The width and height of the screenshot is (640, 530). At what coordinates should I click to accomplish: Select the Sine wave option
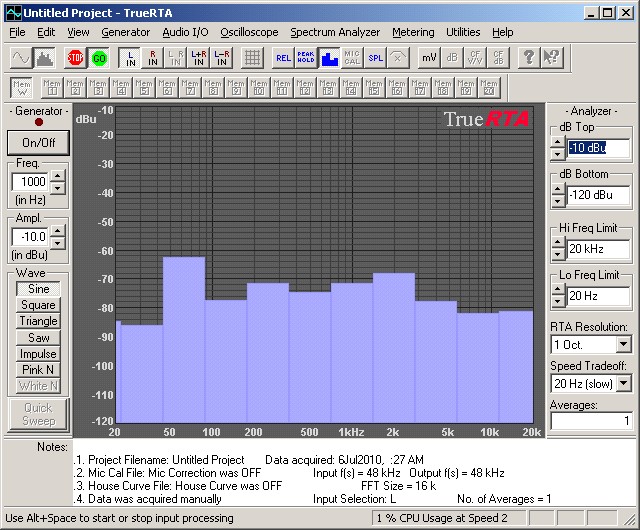click(x=38, y=289)
